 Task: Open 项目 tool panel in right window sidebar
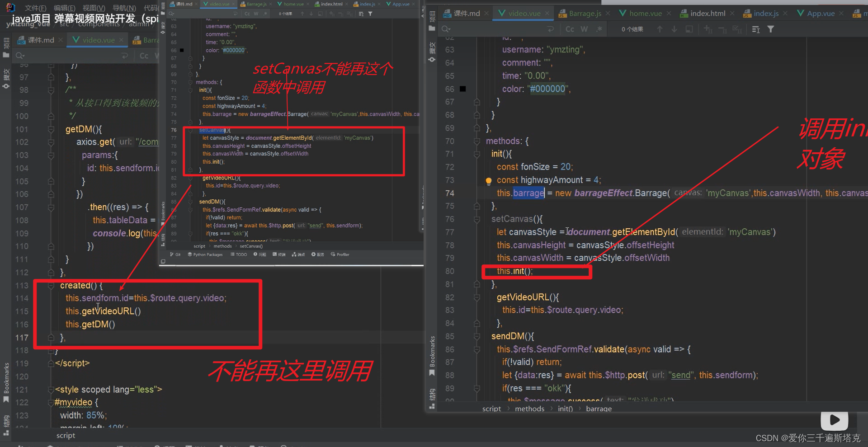point(432,21)
